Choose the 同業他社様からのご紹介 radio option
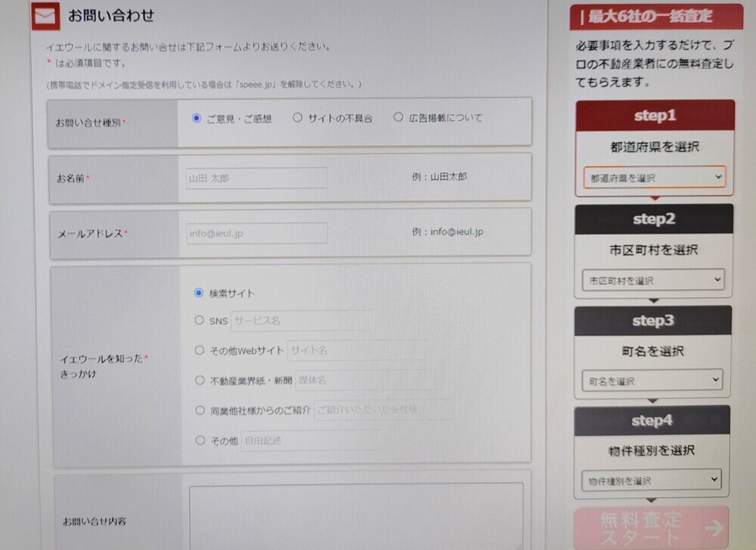This screenshot has width=756, height=550. coord(200,410)
